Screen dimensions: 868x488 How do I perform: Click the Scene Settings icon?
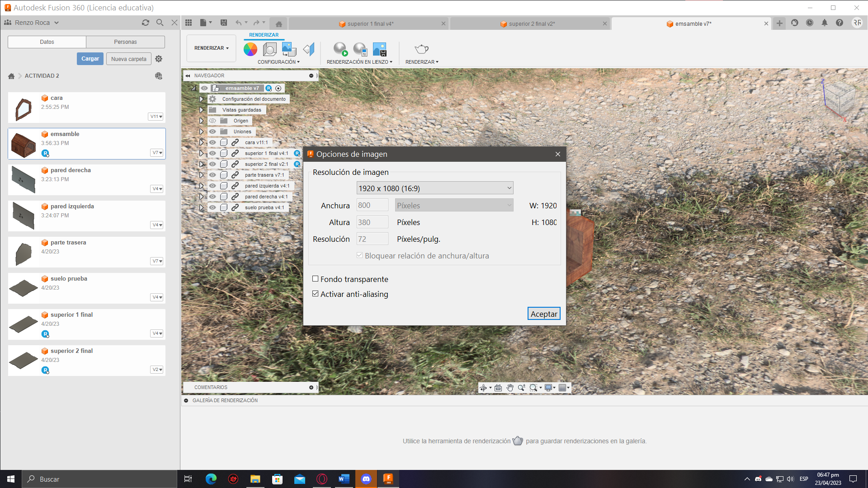click(x=269, y=49)
